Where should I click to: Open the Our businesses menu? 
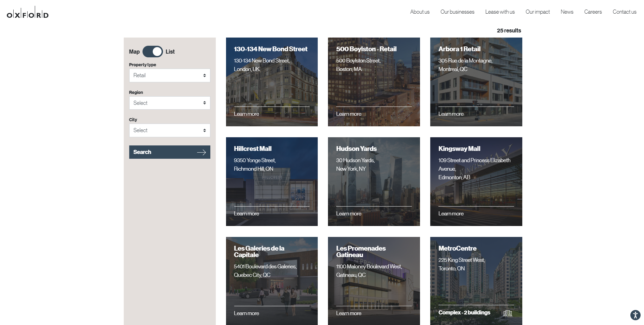pyautogui.click(x=457, y=12)
